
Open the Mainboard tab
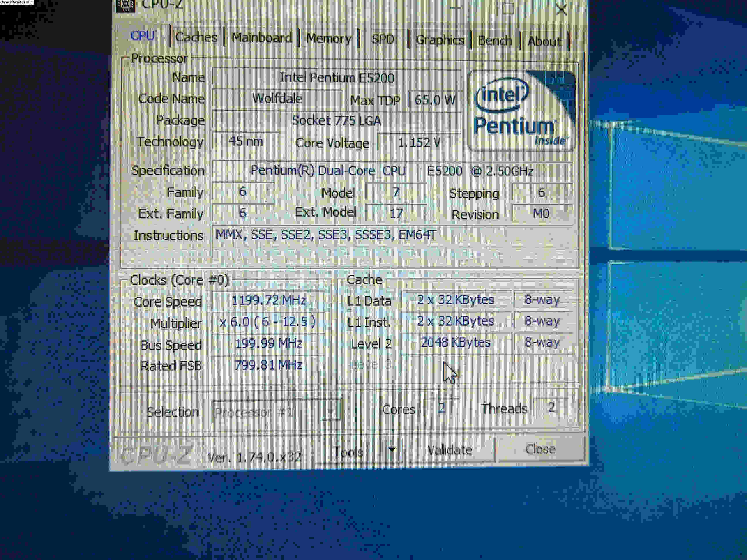[262, 38]
